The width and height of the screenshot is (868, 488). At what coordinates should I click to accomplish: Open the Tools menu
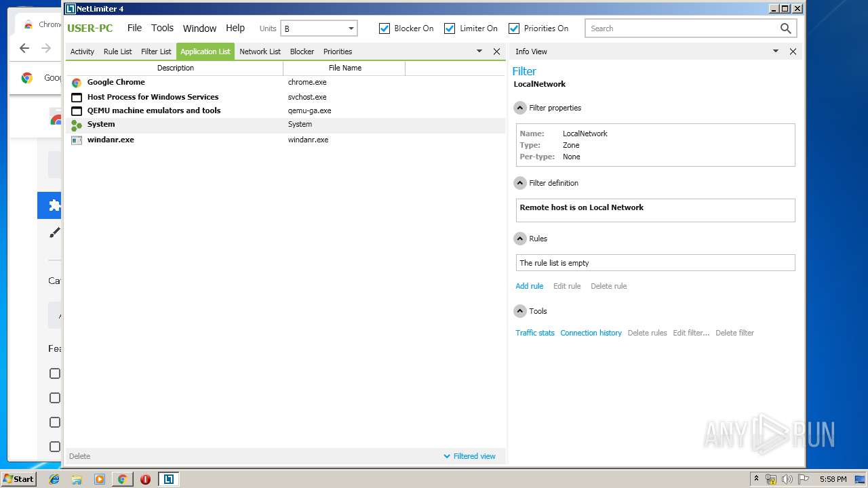162,28
